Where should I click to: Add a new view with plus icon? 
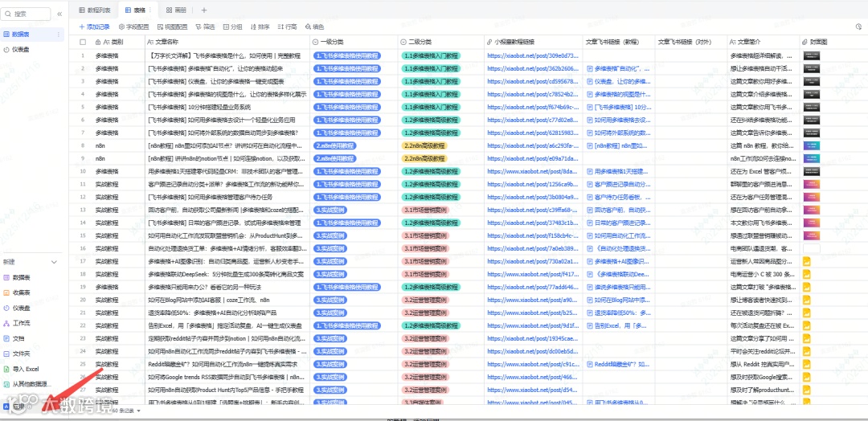click(203, 10)
